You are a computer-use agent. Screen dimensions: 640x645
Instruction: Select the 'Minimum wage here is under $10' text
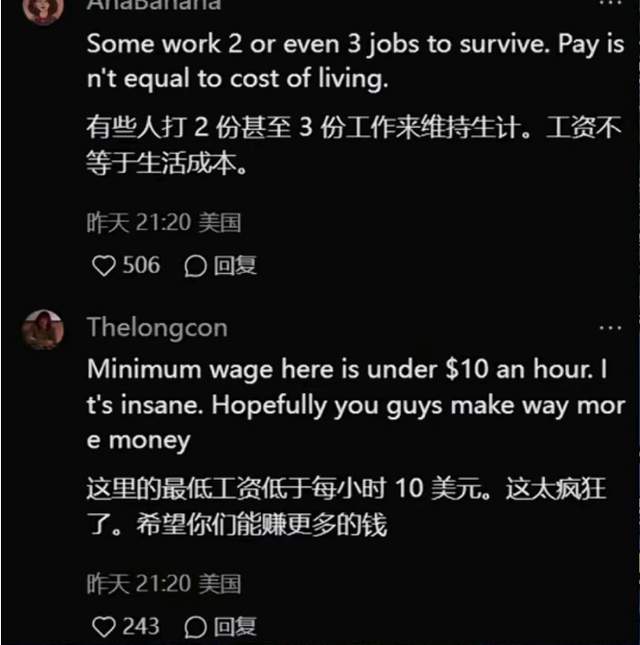point(356,405)
